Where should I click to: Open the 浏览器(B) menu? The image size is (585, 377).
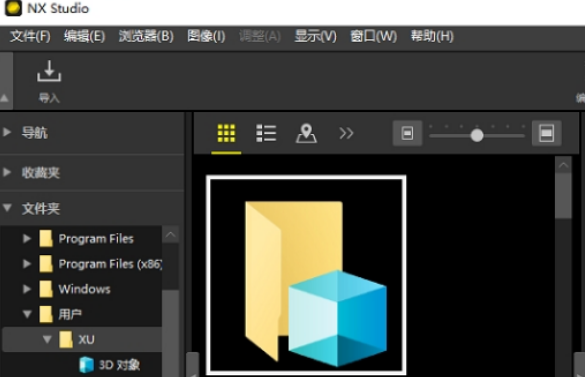(146, 36)
